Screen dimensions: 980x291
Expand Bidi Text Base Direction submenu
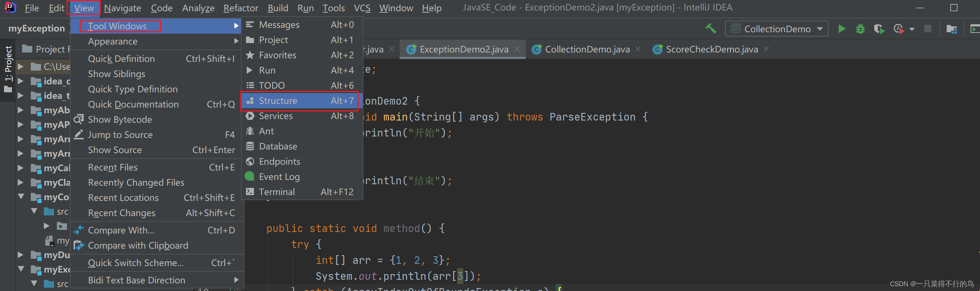coord(157,281)
